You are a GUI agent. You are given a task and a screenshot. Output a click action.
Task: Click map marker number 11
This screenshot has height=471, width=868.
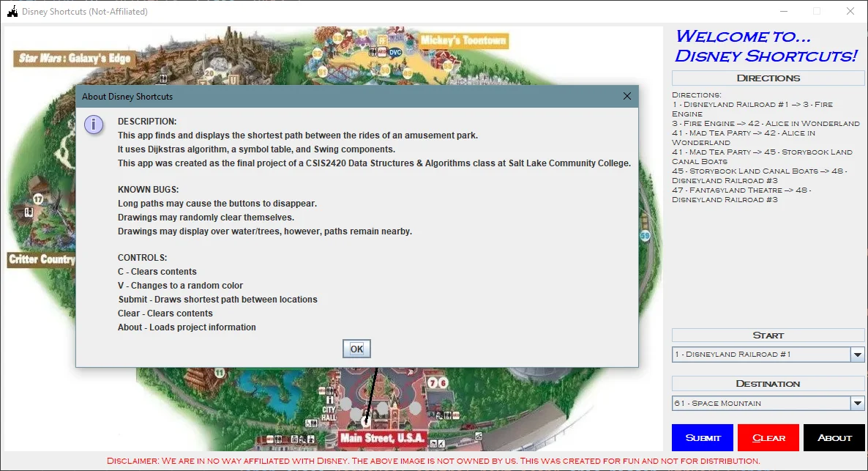(x=220, y=373)
